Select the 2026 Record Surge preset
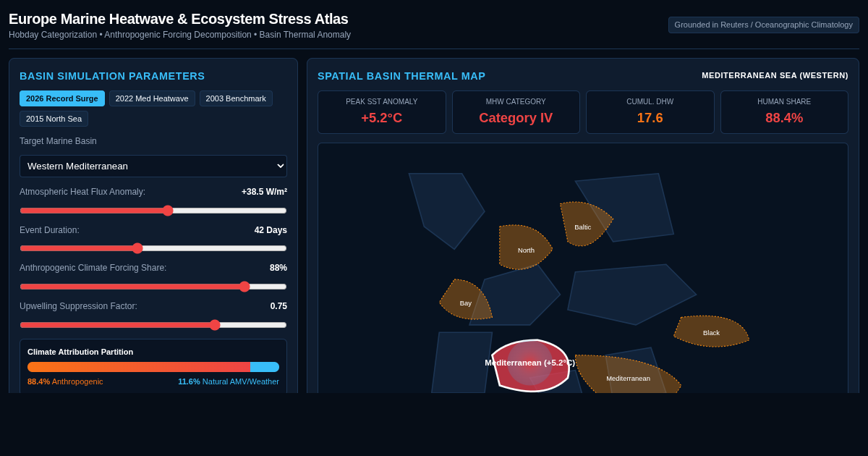The image size is (868, 456). tap(62, 98)
